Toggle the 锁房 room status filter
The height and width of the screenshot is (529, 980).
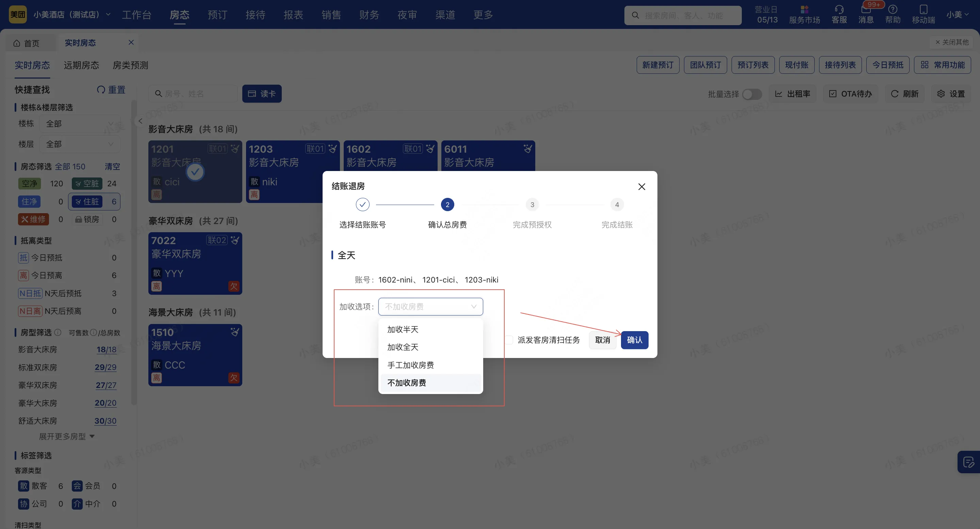(x=87, y=219)
